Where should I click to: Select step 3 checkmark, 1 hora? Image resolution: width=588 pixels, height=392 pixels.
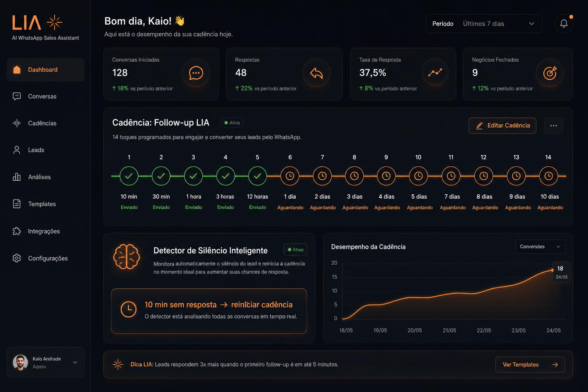click(193, 176)
